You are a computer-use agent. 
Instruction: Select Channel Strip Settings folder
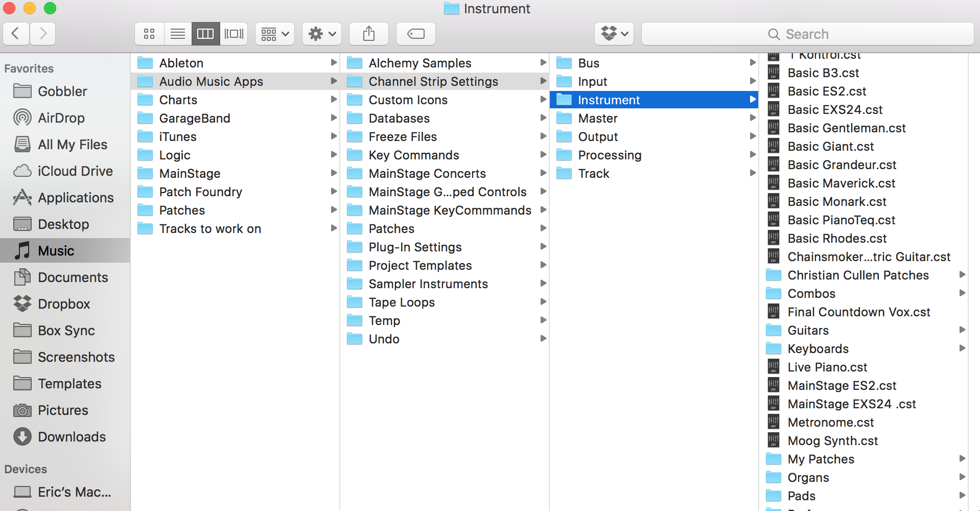(445, 81)
